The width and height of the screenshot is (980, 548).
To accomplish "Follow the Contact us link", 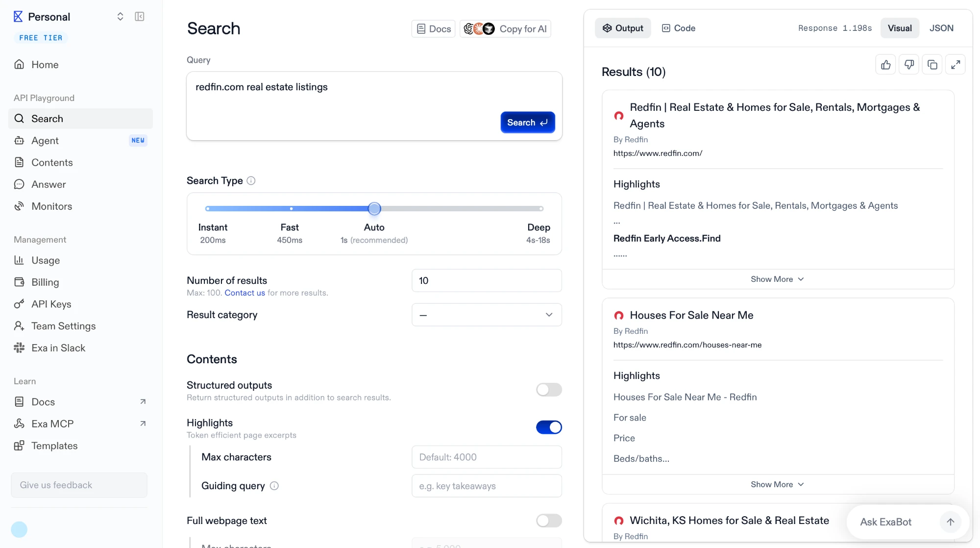I will [245, 293].
